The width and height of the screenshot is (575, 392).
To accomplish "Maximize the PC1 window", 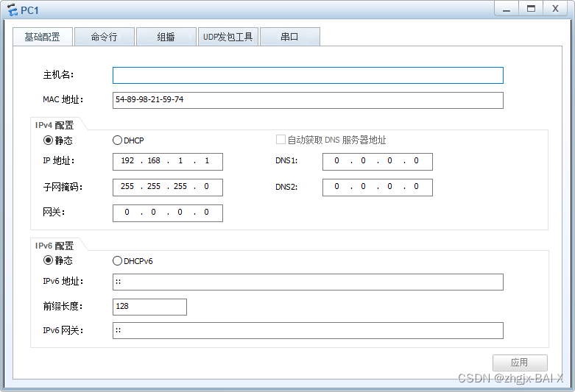I will [531, 9].
